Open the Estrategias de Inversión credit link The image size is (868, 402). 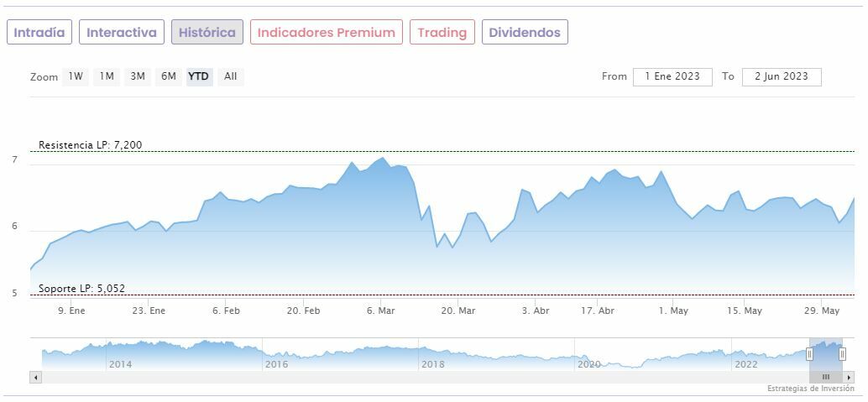[x=810, y=389]
